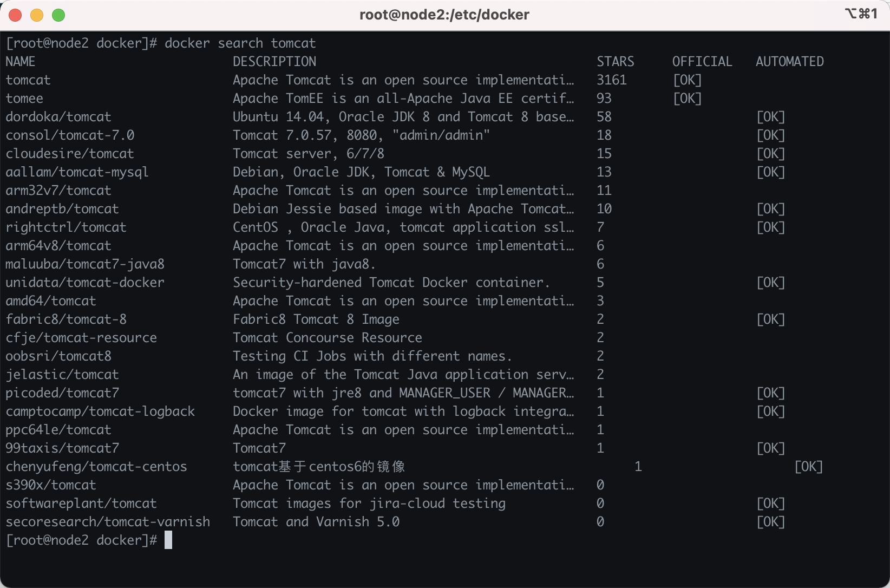Image resolution: width=890 pixels, height=588 pixels.
Task: Click the yellow minimize window button
Action: click(37, 15)
